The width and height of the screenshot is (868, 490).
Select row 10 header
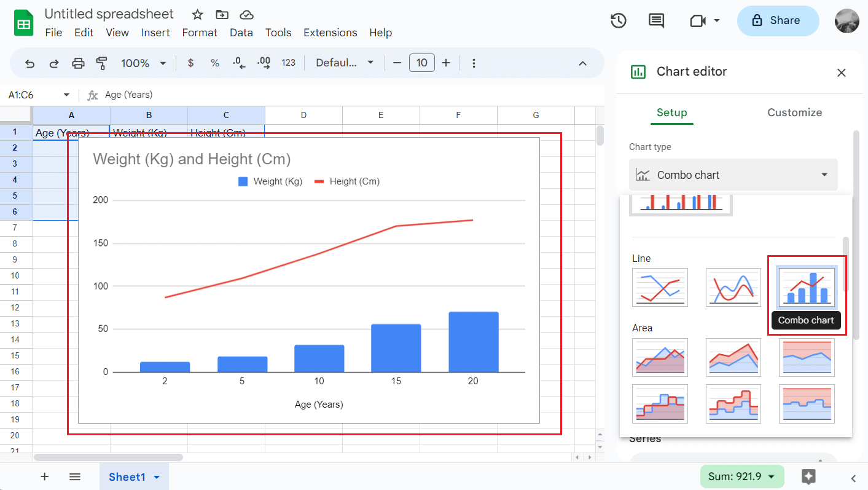16,275
